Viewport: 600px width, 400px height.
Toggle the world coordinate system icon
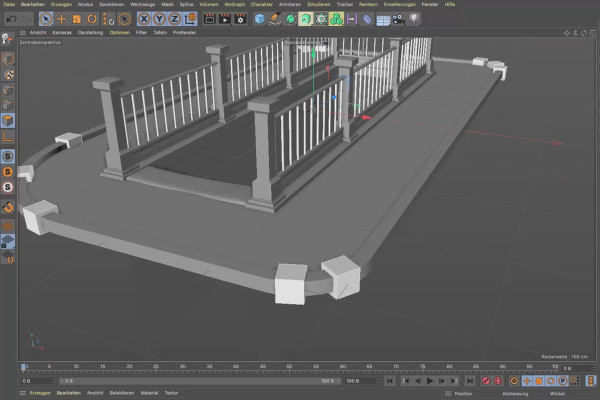[x=190, y=19]
